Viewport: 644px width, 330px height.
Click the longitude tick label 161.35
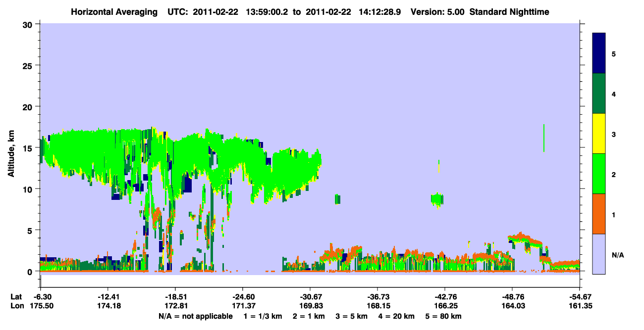click(579, 306)
